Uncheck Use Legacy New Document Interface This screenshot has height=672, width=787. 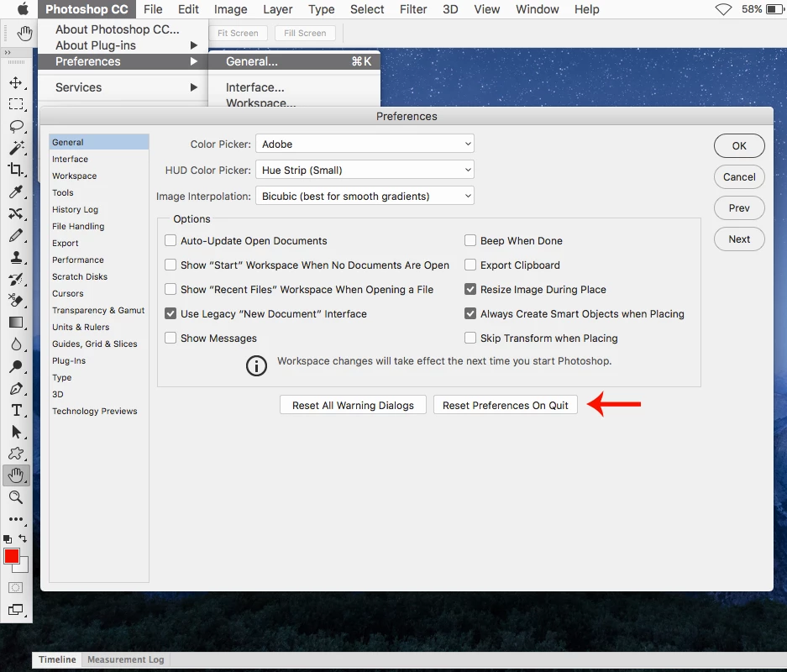click(x=171, y=313)
